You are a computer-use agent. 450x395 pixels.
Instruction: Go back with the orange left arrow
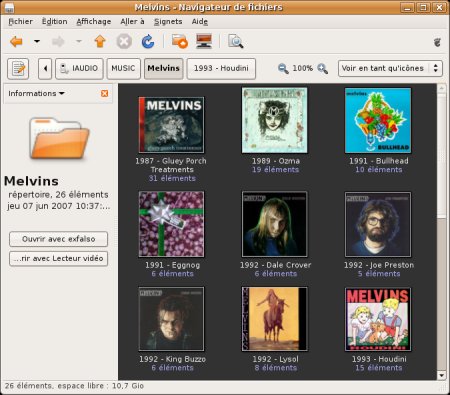coord(16,42)
